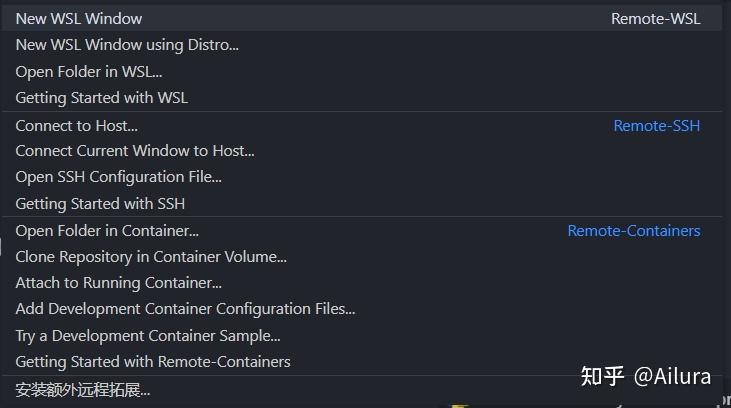The image size is (731, 408).
Task: Select Attach to Running Container
Action: pyautogui.click(x=119, y=283)
